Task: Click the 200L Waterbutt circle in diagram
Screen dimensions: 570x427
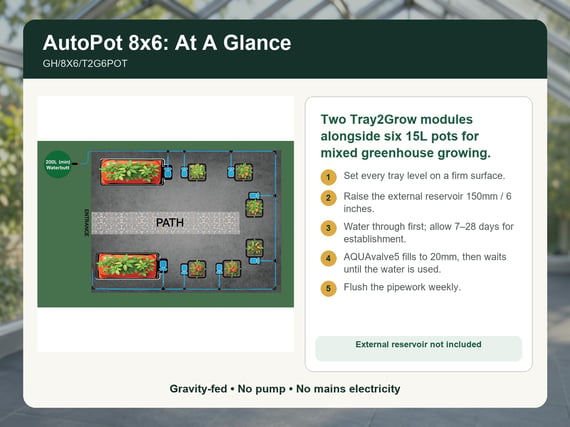Action: 58,164
